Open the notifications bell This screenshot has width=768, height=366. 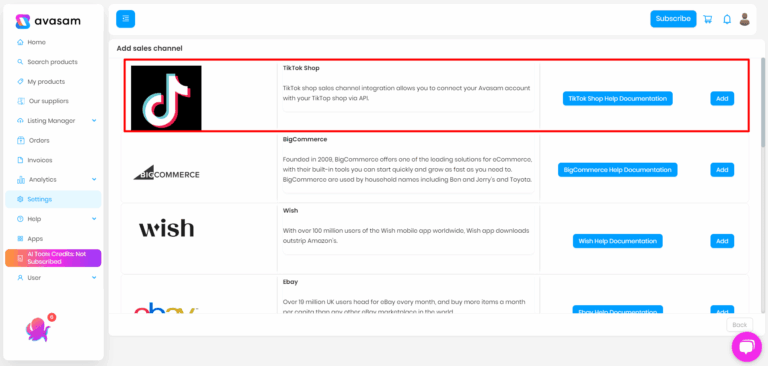727,19
